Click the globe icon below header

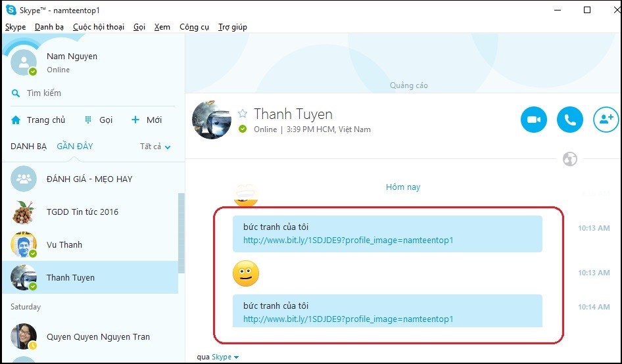pyautogui.click(x=569, y=159)
